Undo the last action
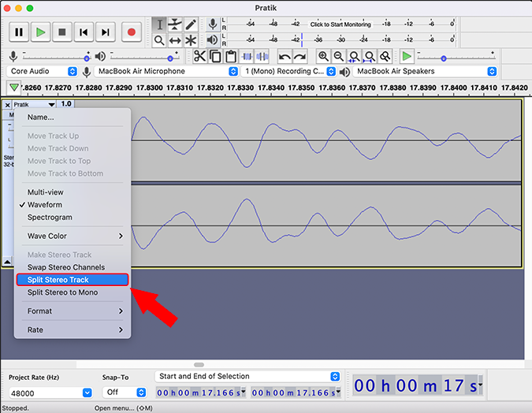This screenshot has width=532, height=413. [x=285, y=56]
